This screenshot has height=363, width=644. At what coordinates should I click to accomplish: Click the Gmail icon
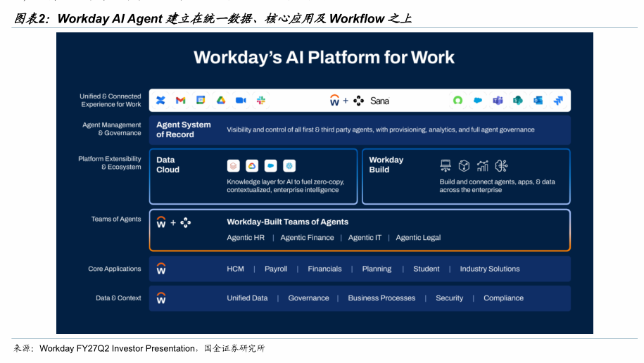pos(181,100)
